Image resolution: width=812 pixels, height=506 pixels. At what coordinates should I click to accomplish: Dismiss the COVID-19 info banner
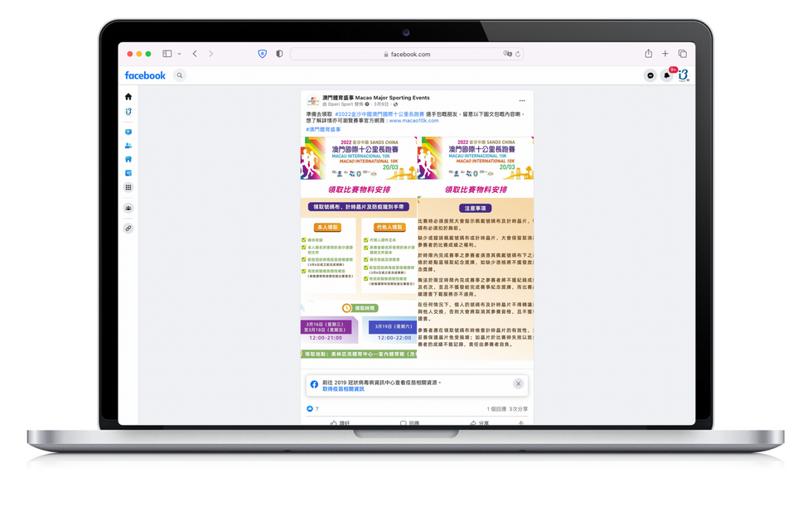518,384
